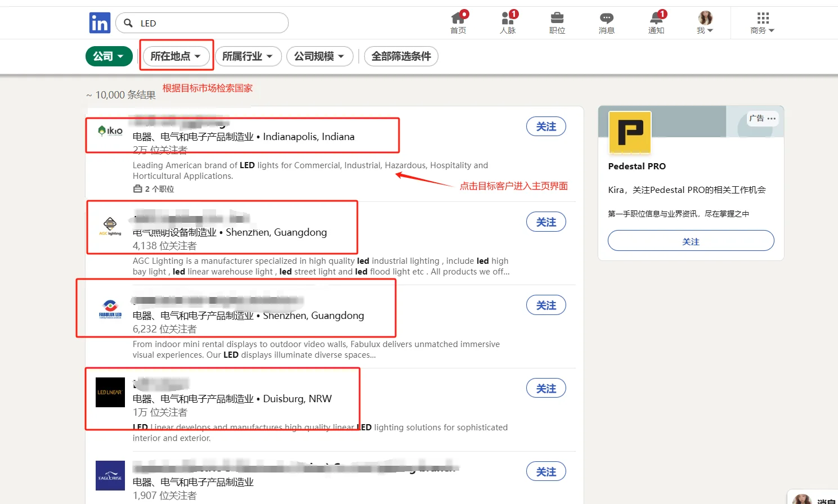838x504 pixels.
Task: Expand the 所属行业 industry filter
Action: coord(248,56)
